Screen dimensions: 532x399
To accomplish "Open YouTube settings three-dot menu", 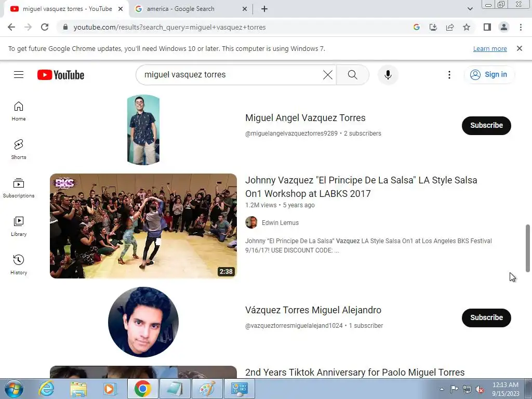I will 449,75.
